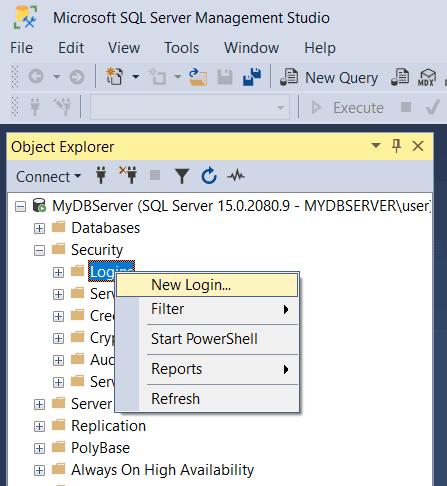Image resolution: width=447 pixels, height=486 pixels.
Task: Choose Refresh from context menu
Action: click(x=207, y=399)
